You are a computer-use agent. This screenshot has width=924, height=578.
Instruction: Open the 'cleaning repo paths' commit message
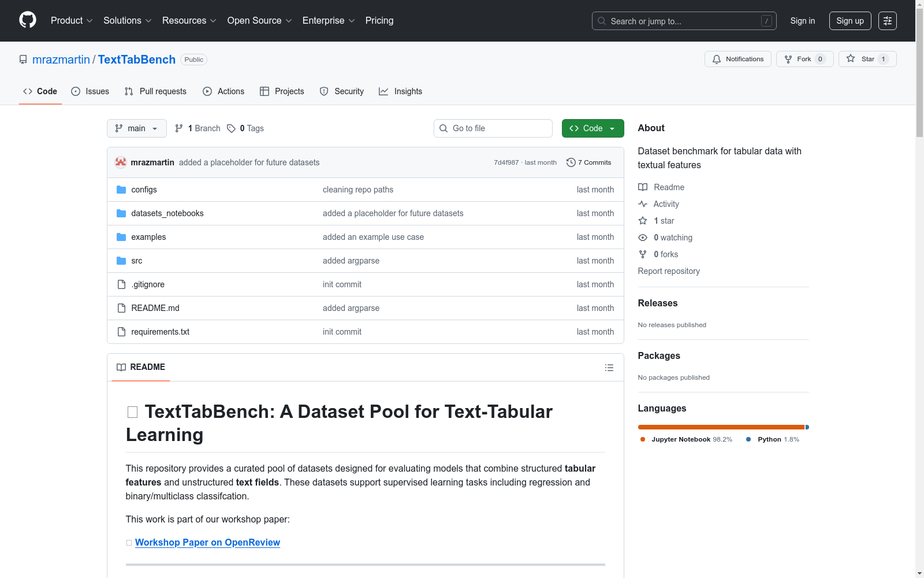[x=358, y=190]
